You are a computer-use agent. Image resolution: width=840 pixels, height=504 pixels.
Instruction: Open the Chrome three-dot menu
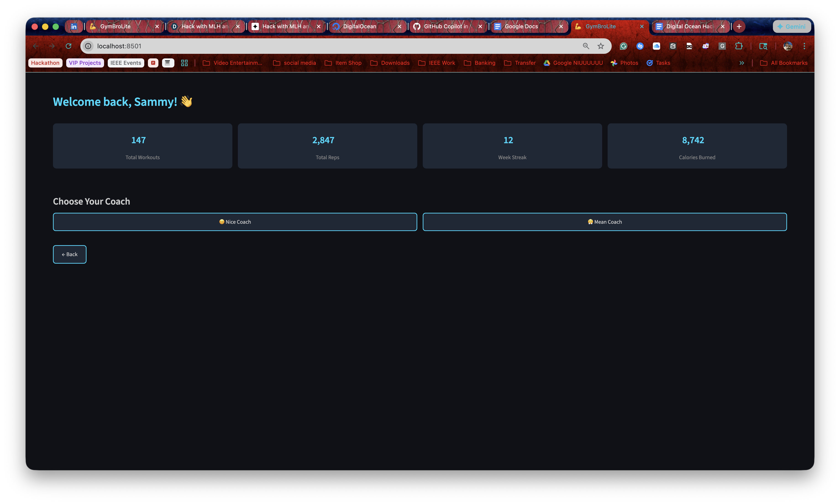[x=804, y=46]
